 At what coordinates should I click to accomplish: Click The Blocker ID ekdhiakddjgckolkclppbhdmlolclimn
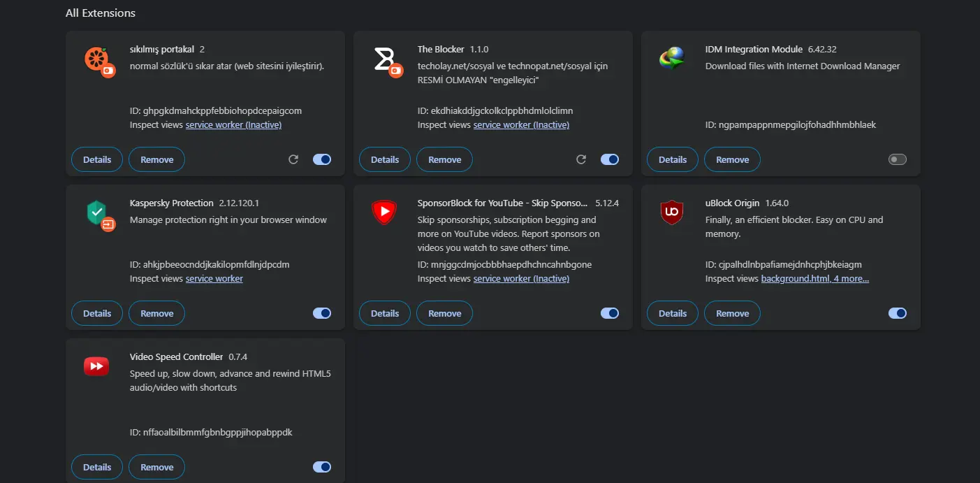[x=495, y=111]
